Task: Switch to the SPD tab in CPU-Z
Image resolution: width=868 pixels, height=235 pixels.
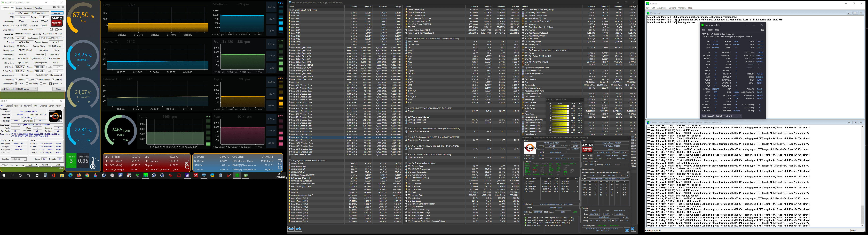Action: [x=35, y=106]
